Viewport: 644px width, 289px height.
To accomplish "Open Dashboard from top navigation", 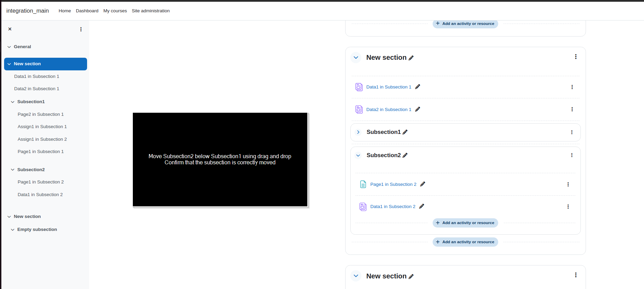I will [87, 11].
